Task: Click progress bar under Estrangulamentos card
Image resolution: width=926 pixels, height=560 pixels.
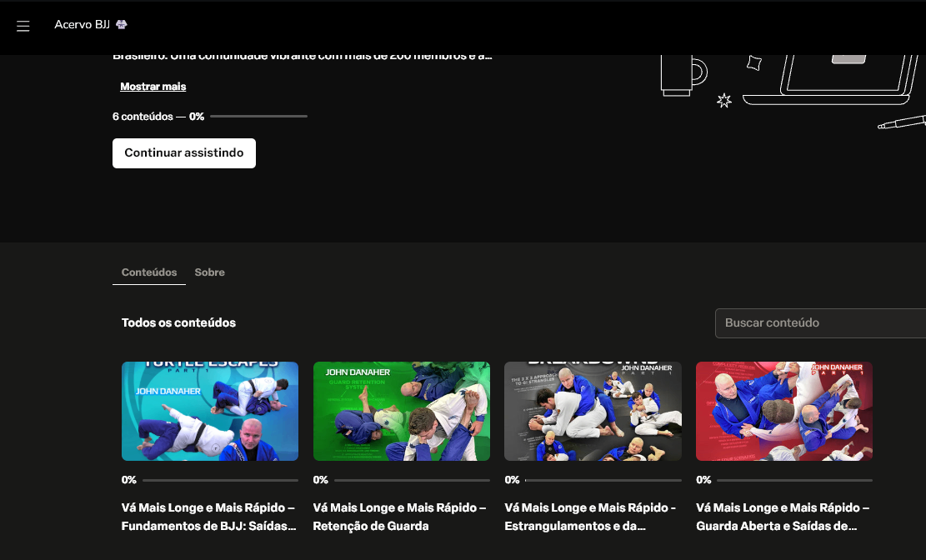Action: [603, 480]
